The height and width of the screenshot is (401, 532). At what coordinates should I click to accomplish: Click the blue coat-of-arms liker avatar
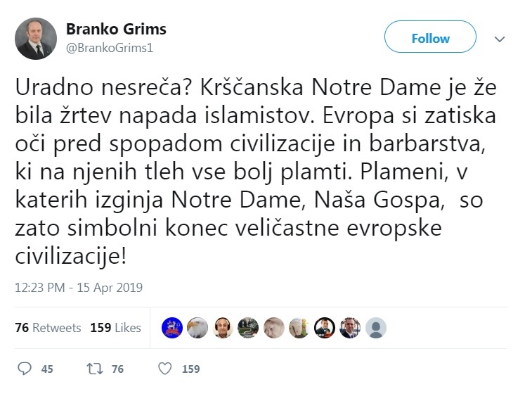tap(172, 328)
